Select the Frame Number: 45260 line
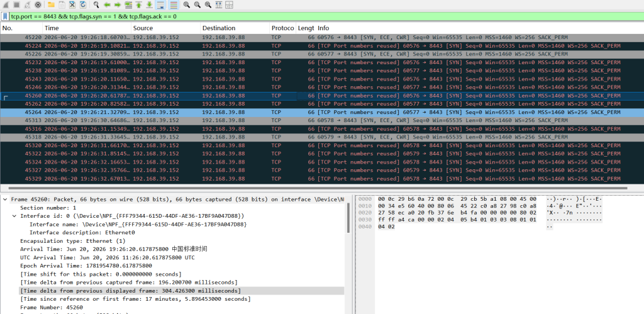 click(x=52, y=308)
